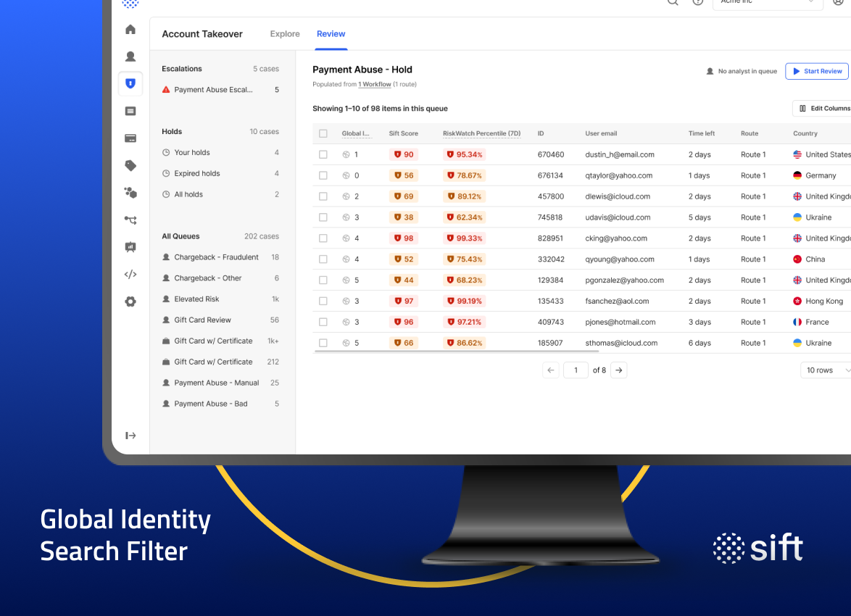
Task: Click the red escalation warning triangle icon
Action: coord(166,90)
